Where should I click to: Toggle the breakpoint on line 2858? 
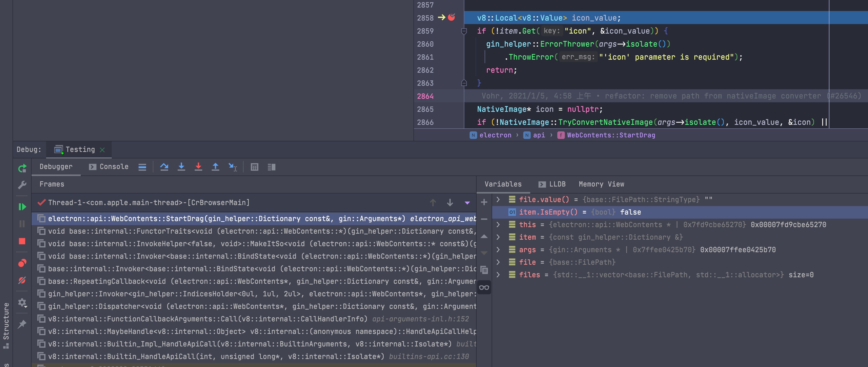point(452,17)
